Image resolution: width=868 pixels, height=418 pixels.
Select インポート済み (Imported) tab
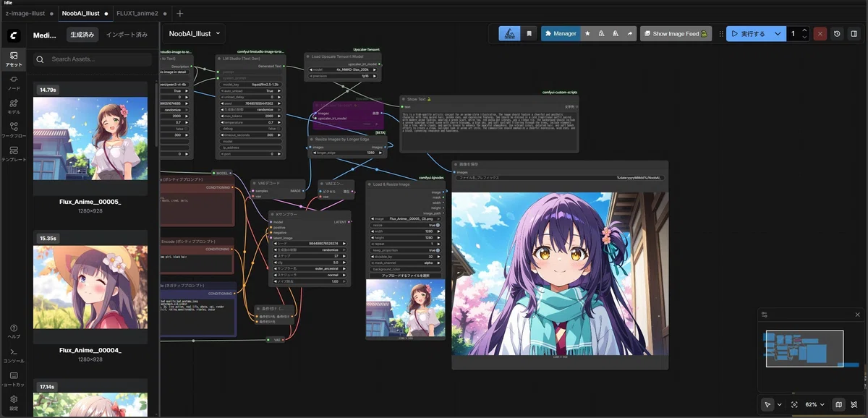click(x=127, y=35)
